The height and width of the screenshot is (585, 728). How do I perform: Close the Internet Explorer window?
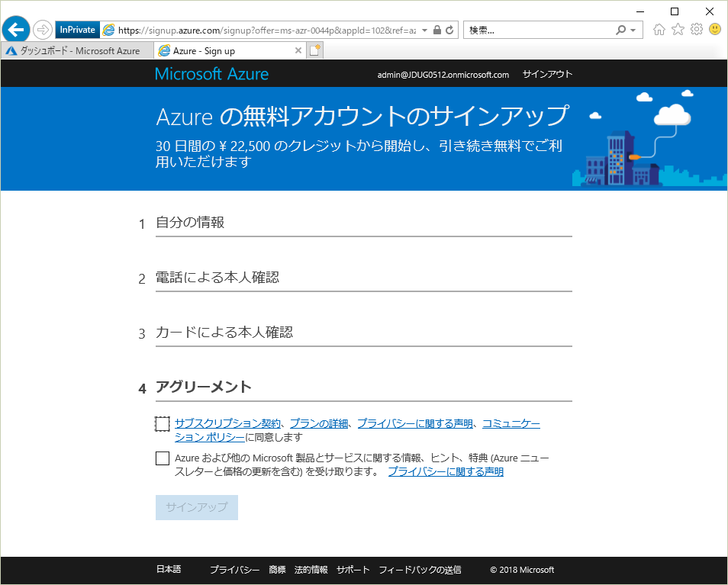[x=710, y=11]
